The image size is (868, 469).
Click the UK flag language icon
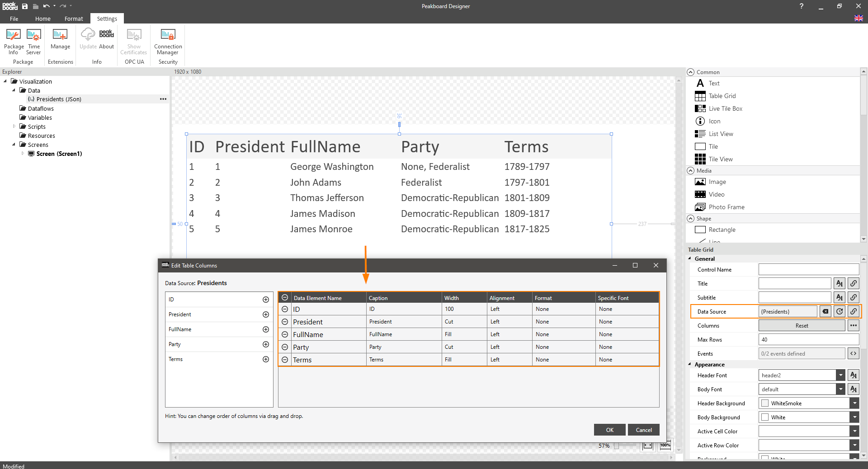[859, 18]
